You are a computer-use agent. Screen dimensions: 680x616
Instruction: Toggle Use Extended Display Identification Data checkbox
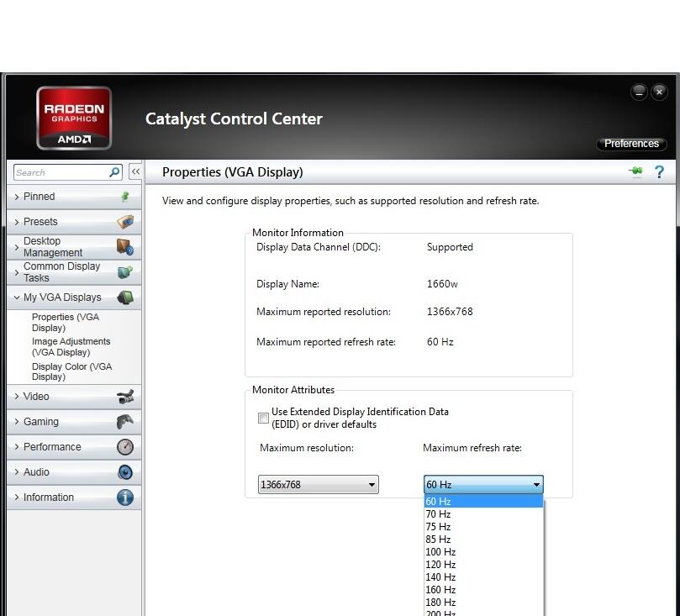(x=263, y=418)
